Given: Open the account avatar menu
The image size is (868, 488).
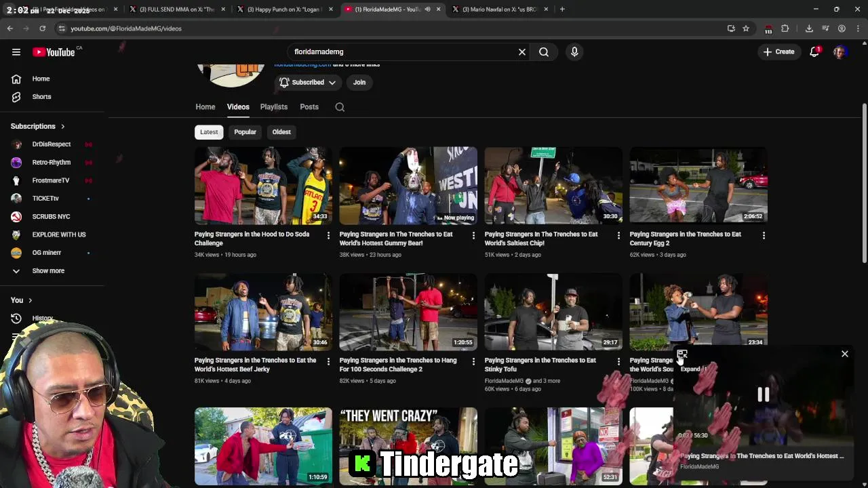Looking at the screenshot, I should click(840, 52).
